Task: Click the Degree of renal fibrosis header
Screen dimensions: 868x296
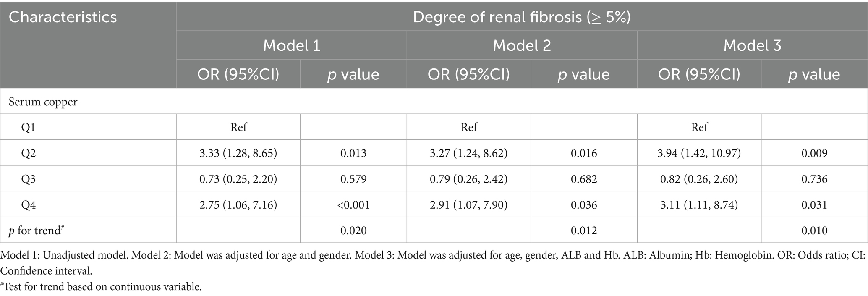Action: (521, 17)
